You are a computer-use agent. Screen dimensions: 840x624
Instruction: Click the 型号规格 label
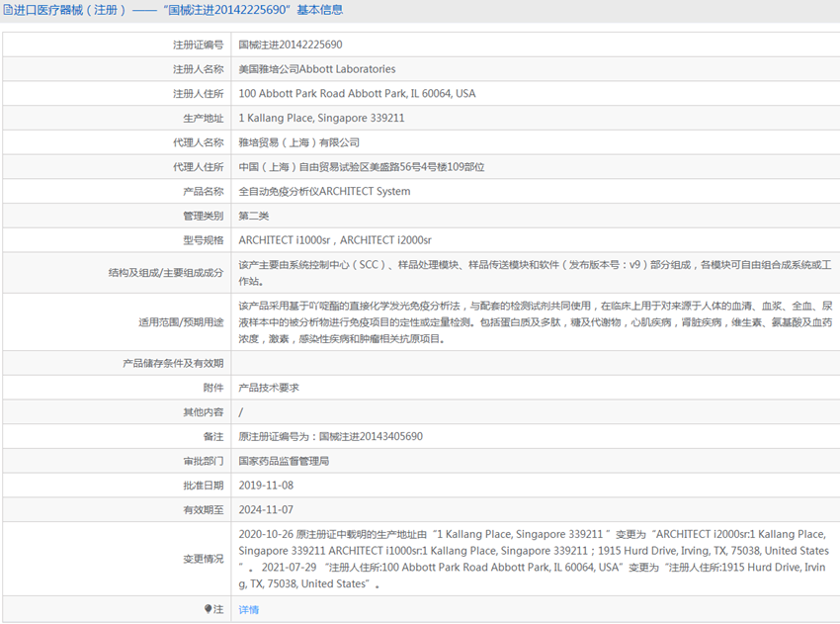pos(203,240)
